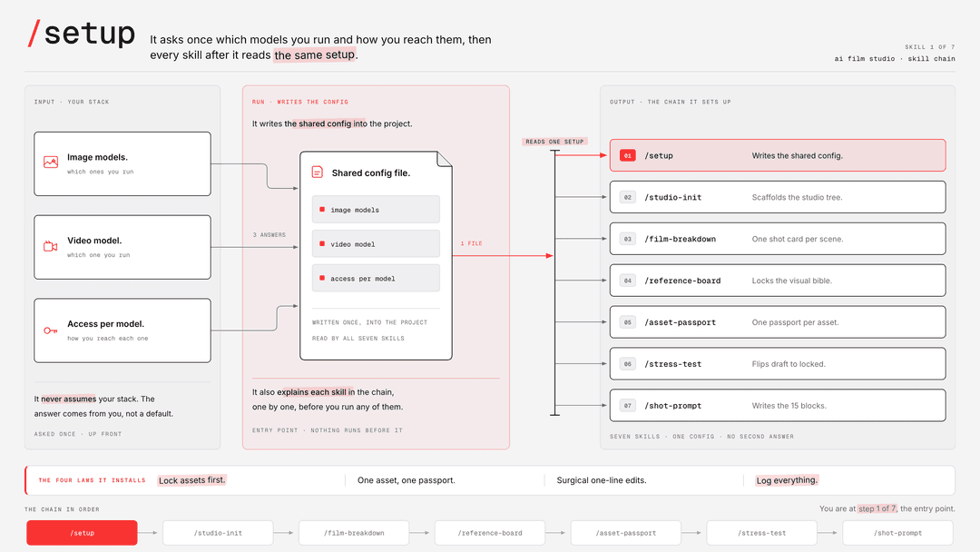Click the image icon in Image models card
980x552 pixels.
click(x=51, y=162)
